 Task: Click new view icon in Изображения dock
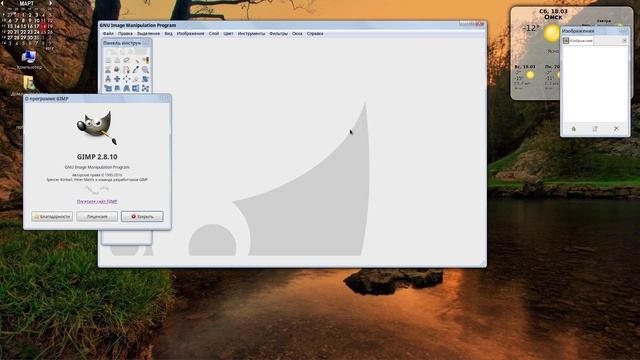[595, 129]
